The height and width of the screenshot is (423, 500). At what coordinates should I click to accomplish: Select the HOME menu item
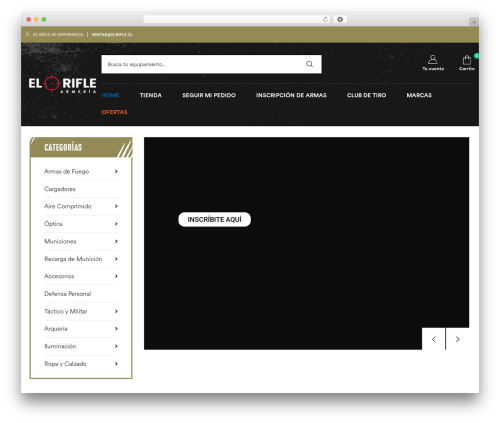point(110,95)
